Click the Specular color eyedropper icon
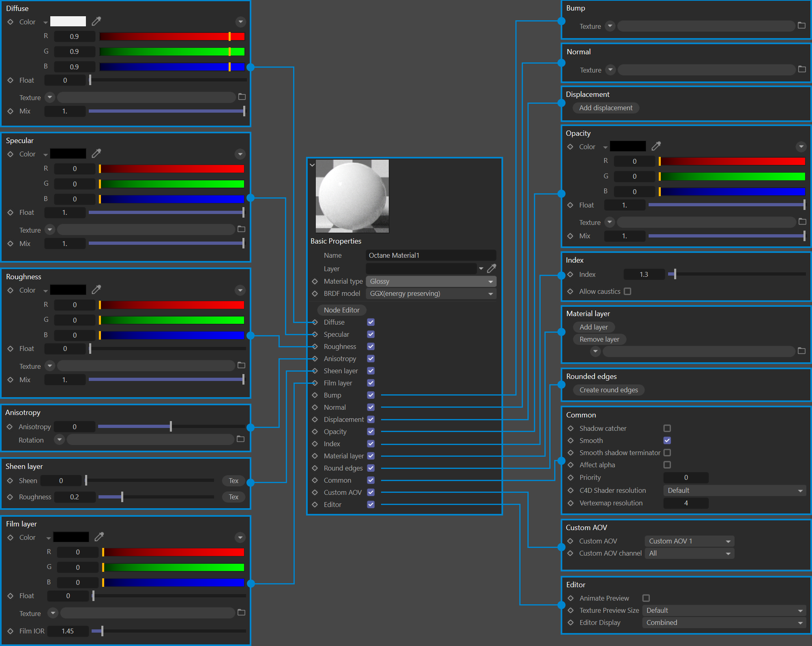 point(96,154)
